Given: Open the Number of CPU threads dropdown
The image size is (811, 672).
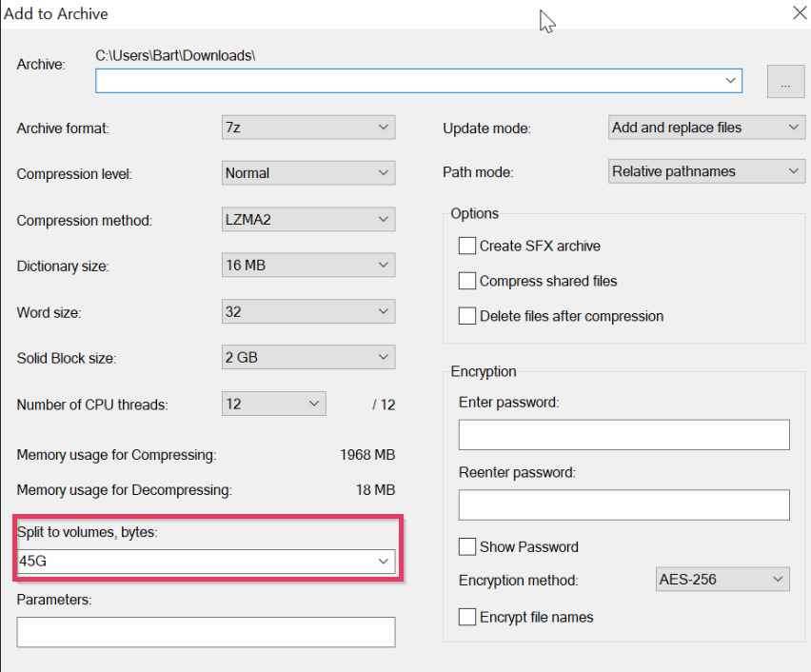Looking at the screenshot, I should tap(274, 405).
